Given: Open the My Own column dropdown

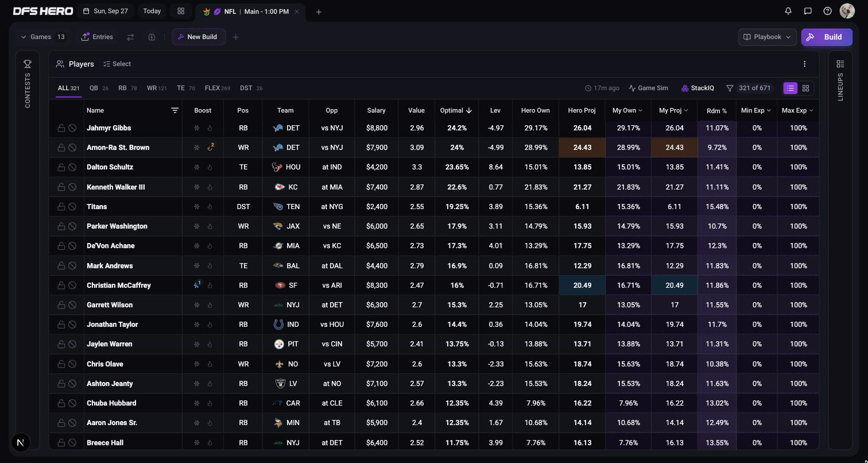Looking at the screenshot, I should pyautogui.click(x=627, y=110).
